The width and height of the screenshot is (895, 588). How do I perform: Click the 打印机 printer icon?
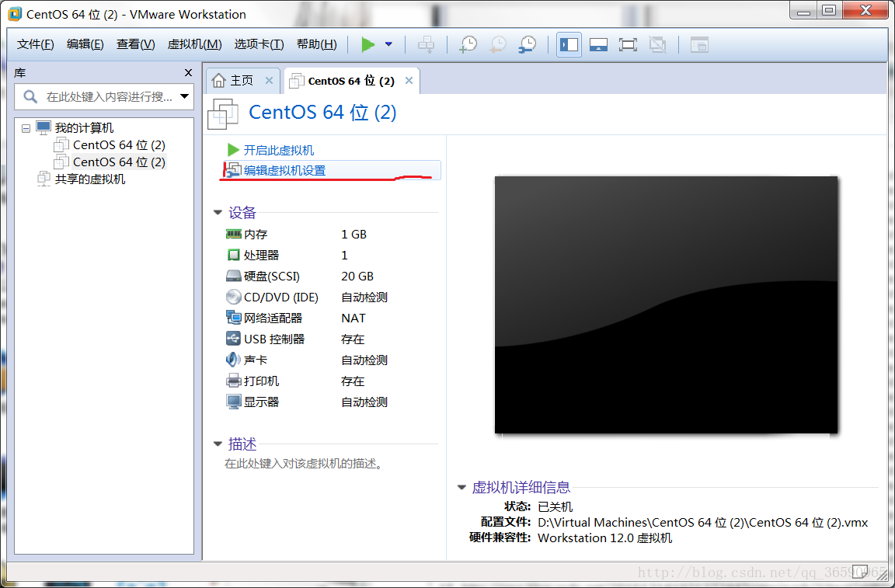pos(233,381)
